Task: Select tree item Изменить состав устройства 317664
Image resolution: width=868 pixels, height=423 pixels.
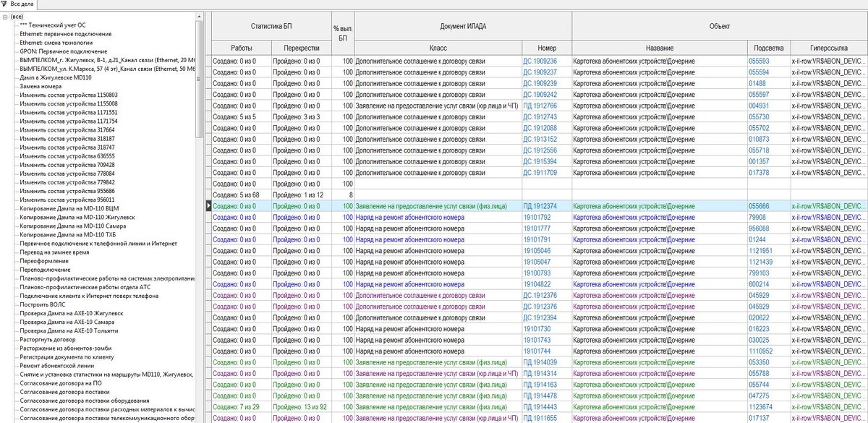Action: click(67, 129)
